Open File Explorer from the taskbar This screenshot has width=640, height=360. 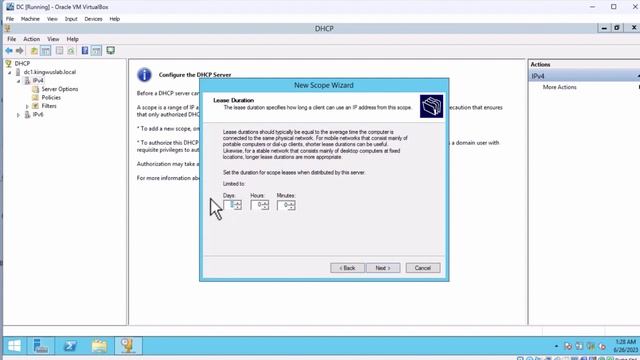[x=99, y=346]
